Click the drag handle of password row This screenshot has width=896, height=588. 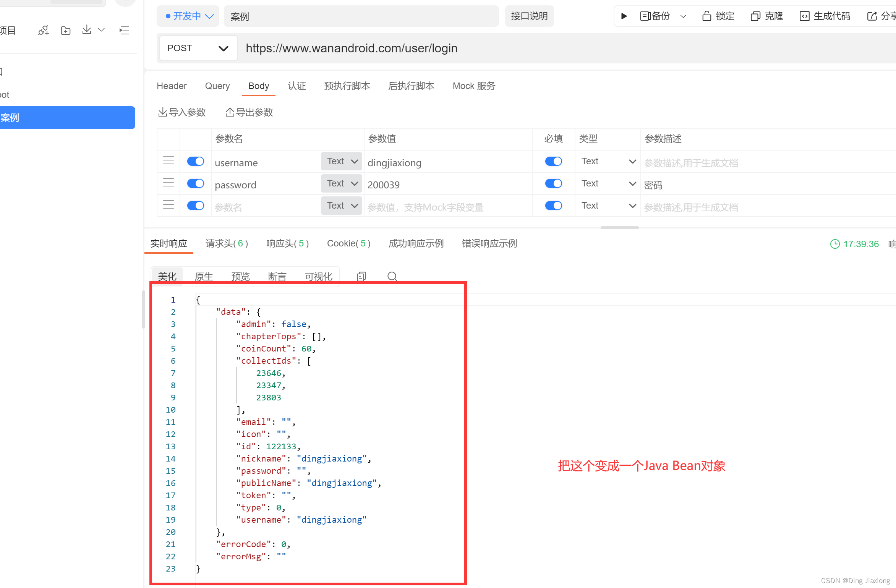[x=169, y=183]
